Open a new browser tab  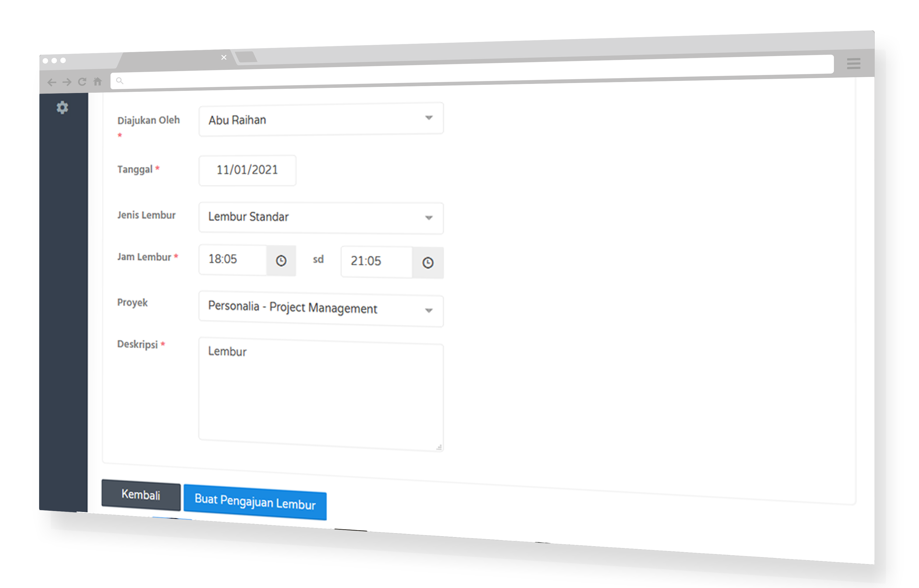pos(246,57)
